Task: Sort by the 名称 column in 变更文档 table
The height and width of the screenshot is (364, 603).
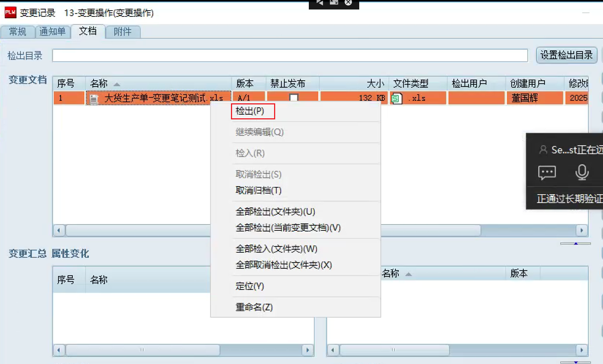Action: click(158, 83)
